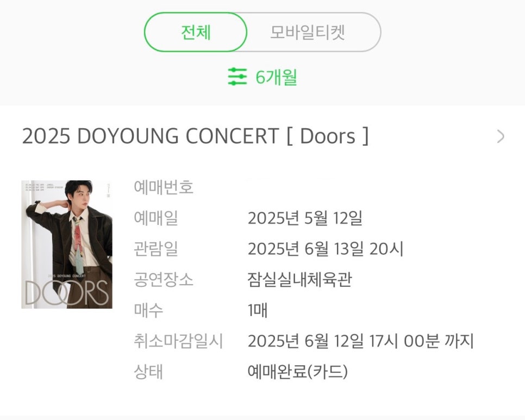Open 2025 DOYOUNG CONCERT [ Doors ] title
This screenshot has height=420, width=525.
(195, 136)
